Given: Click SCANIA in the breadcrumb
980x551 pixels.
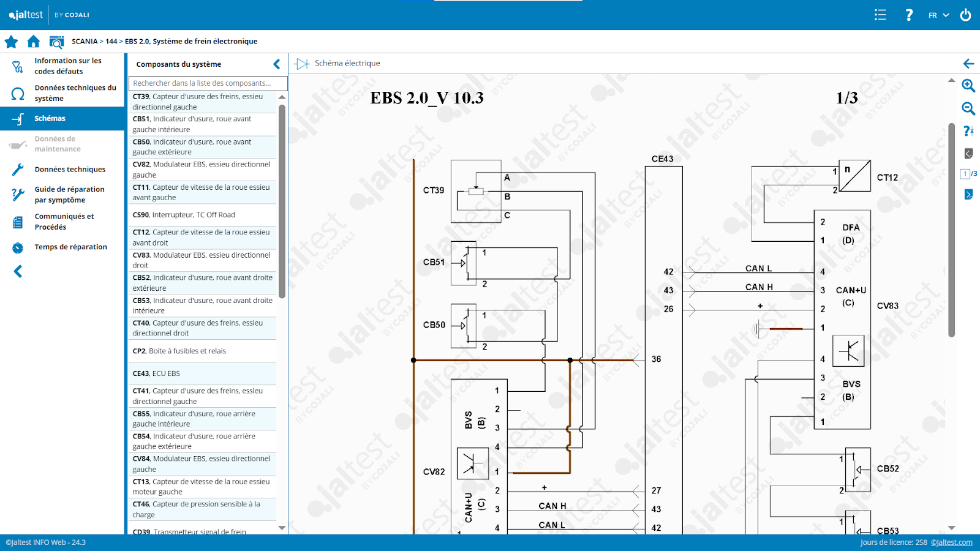Looking at the screenshot, I should coord(85,42).
